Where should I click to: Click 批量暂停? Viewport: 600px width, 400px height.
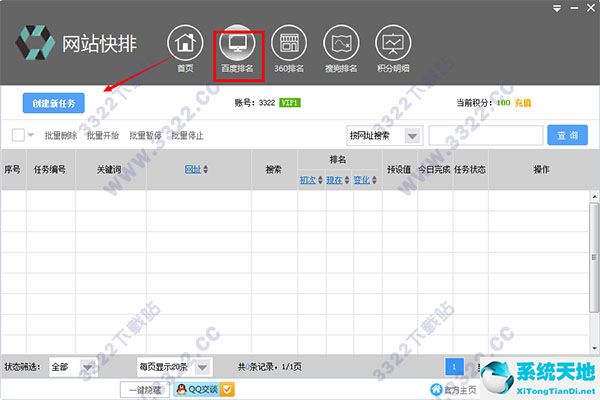(145, 135)
